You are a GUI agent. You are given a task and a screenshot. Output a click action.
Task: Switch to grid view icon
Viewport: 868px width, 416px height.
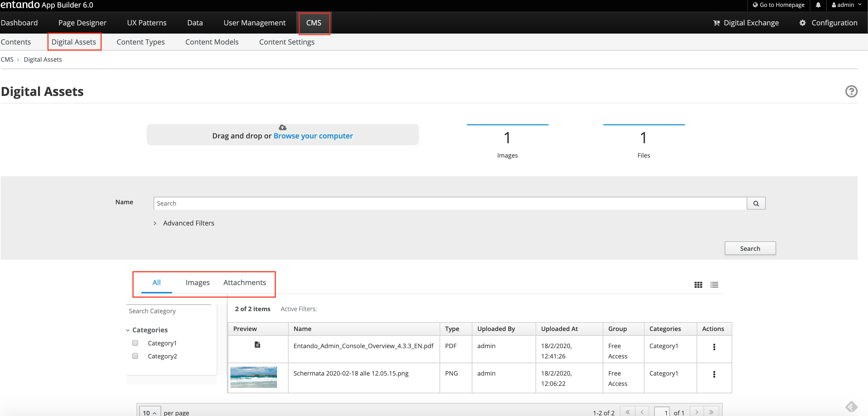[x=698, y=285]
